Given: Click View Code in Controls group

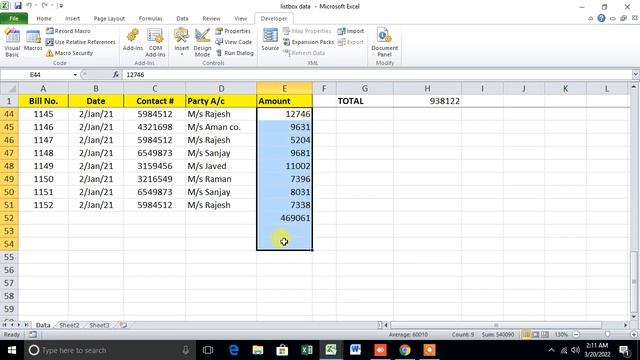Looking at the screenshot, I should click(x=234, y=42).
